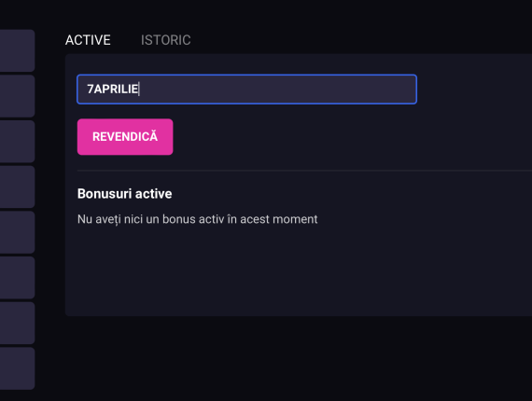Focus the bonus code input field
The height and width of the screenshot is (401, 532).
coord(247,90)
